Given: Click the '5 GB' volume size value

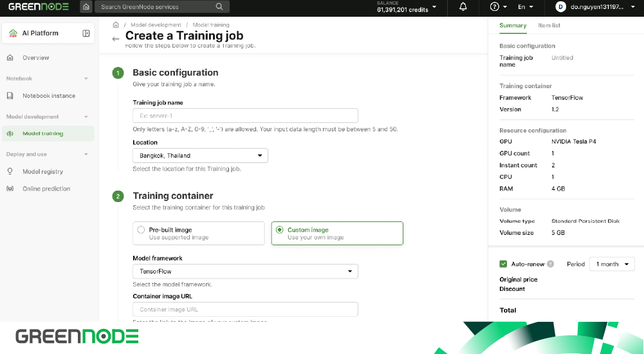Looking at the screenshot, I should [558, 232].
